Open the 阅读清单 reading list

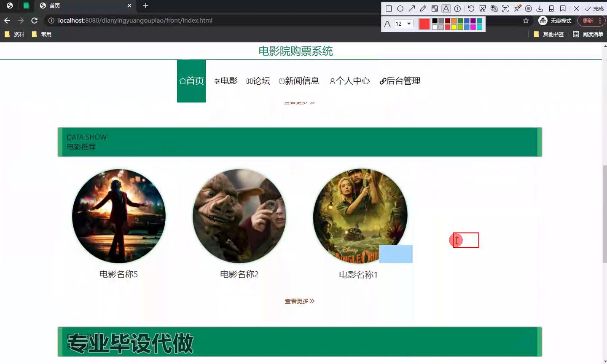coord(588,35)
